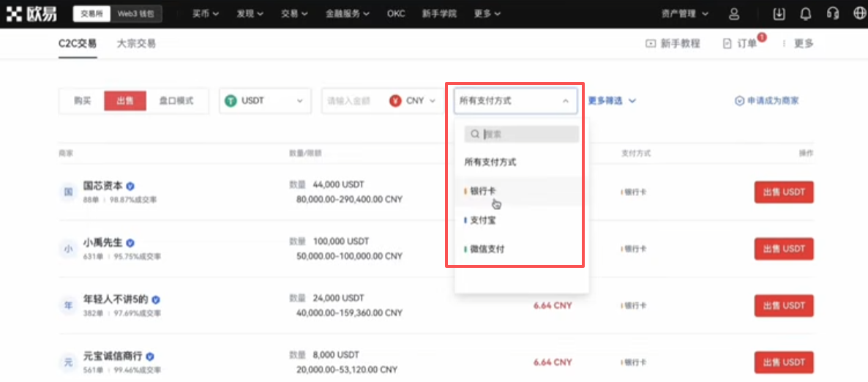Image resolution: width=868 pixels, height=382 pixels.
Task: Click the verified badge next to 元宝诚信商行
Action: tap(149, 356)
